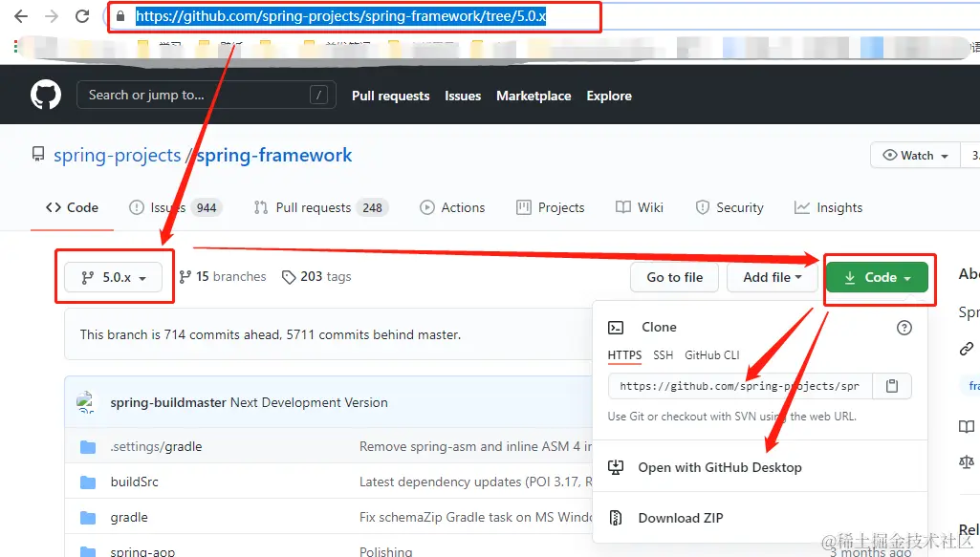Click Download ZIP
980x557 pixels.
(x=680, y=518)
